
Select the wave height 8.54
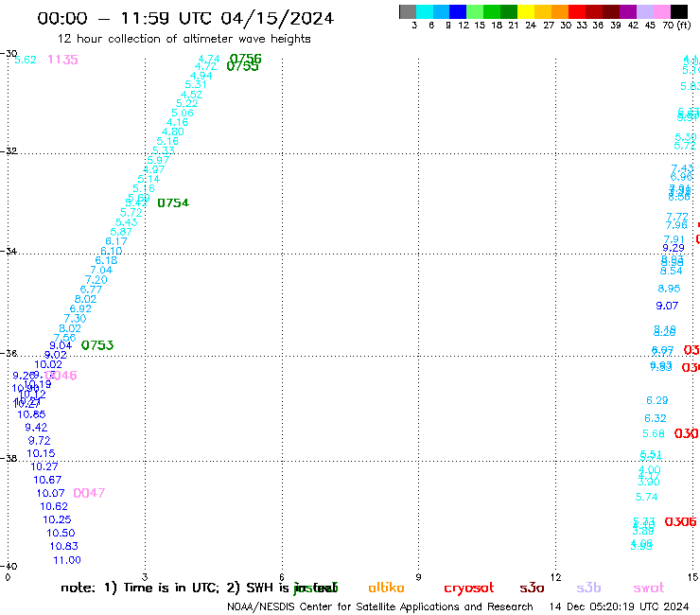(x=671, y=271)
